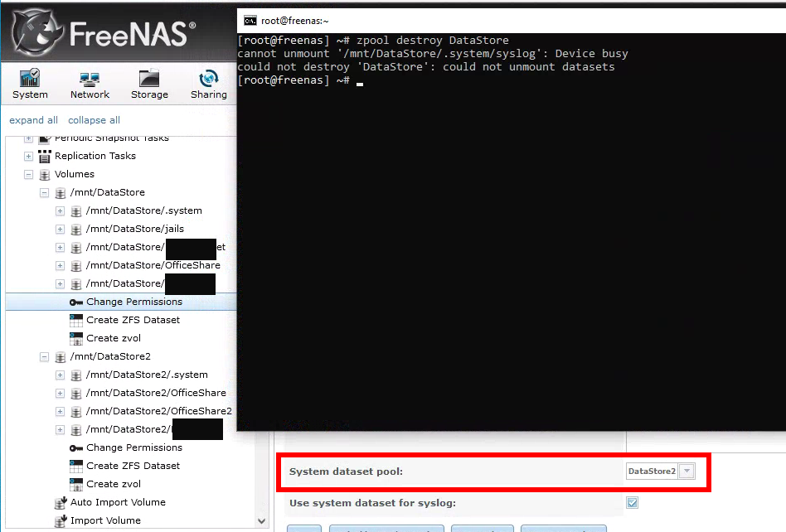This screenshot has height=532, width=786.
Task: Click the Auto Import Volume icon
Action: click(61, 502)
